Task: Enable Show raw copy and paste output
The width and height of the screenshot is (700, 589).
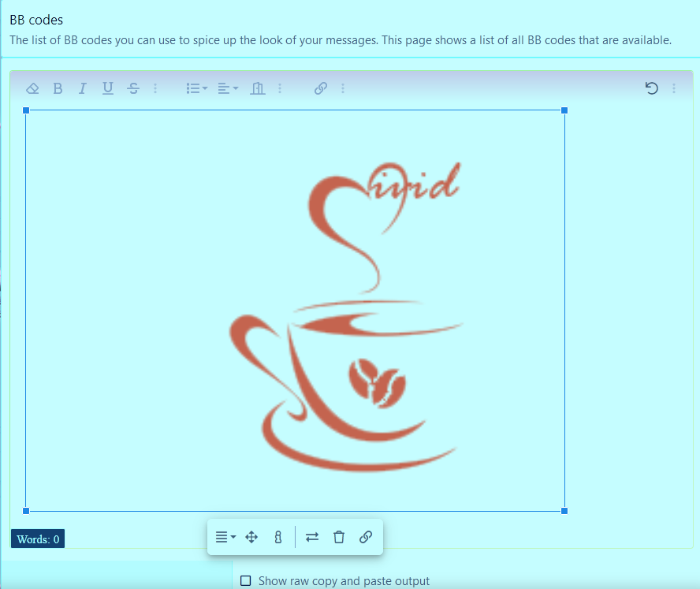Action: click(x=245, y=580)
